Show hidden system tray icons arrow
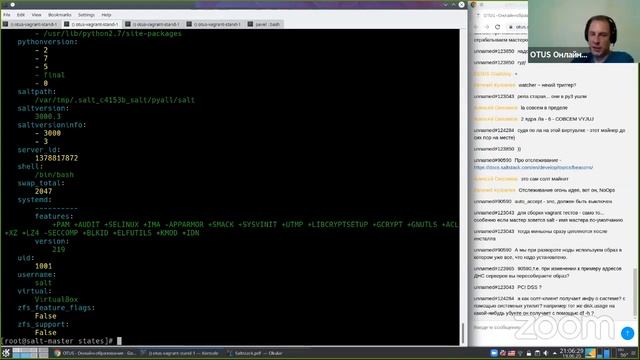Viewport: 640px width, 360px height. (x=554, y=353)
